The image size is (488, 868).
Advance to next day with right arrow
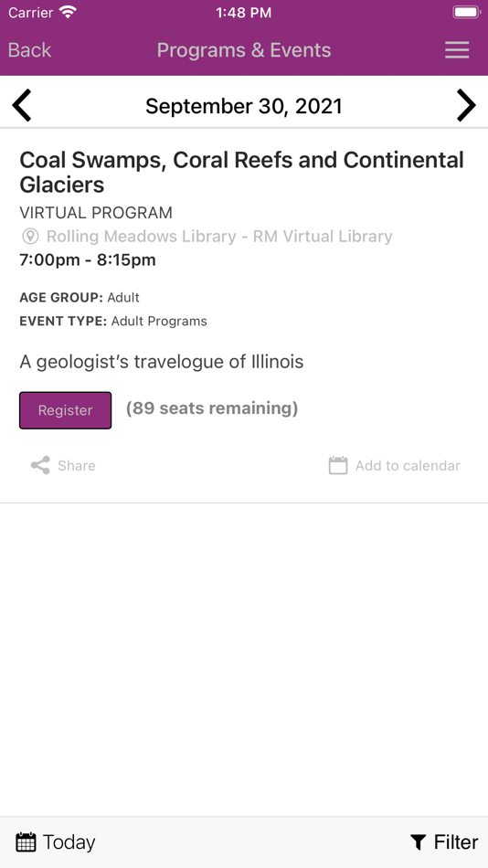(466, 105)
